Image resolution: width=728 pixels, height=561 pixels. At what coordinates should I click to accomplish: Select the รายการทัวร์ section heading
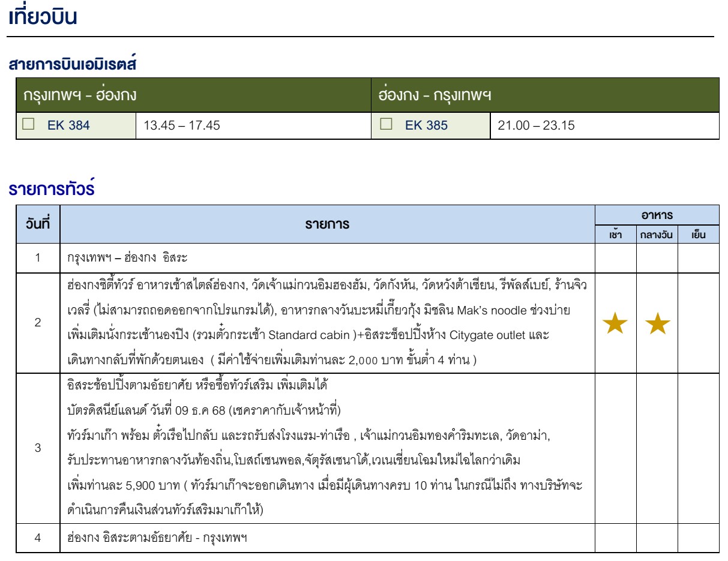click(53, 189)
